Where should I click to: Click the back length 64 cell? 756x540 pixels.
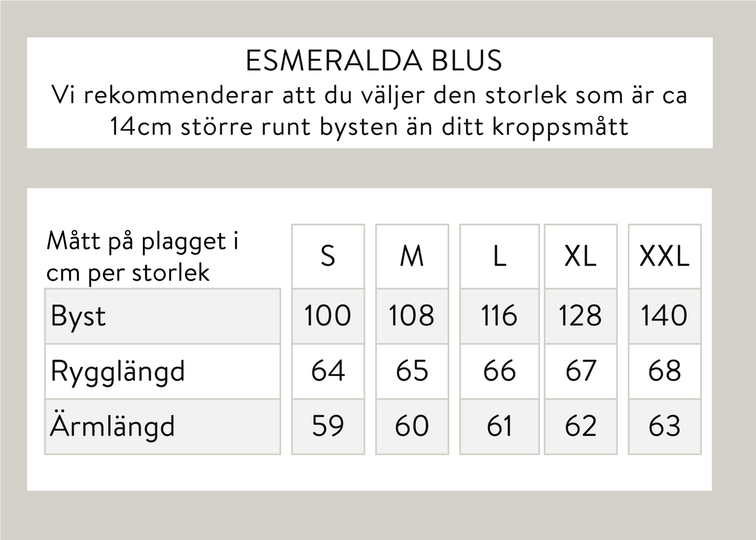pyautogui.click(x=328, y=371)
